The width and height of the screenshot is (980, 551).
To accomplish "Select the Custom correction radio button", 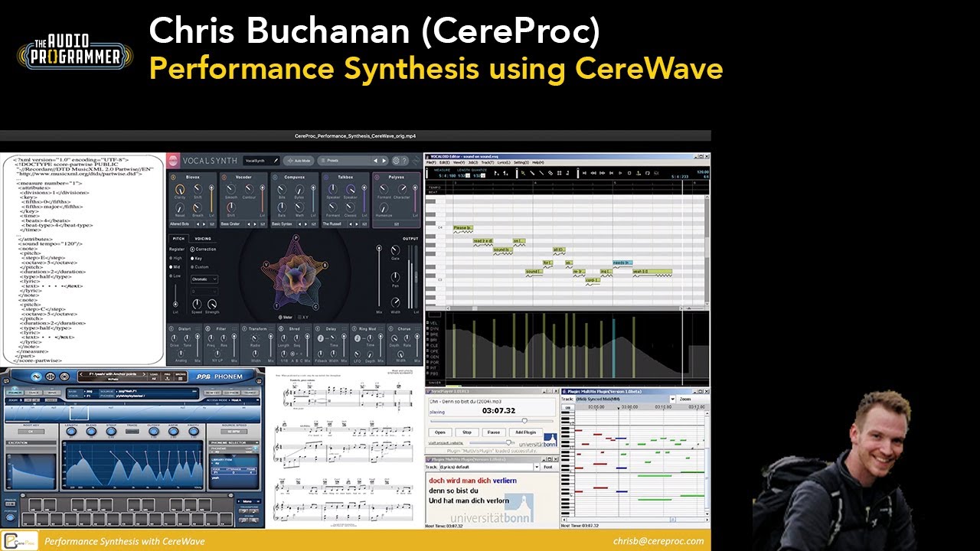I will 192,267.
